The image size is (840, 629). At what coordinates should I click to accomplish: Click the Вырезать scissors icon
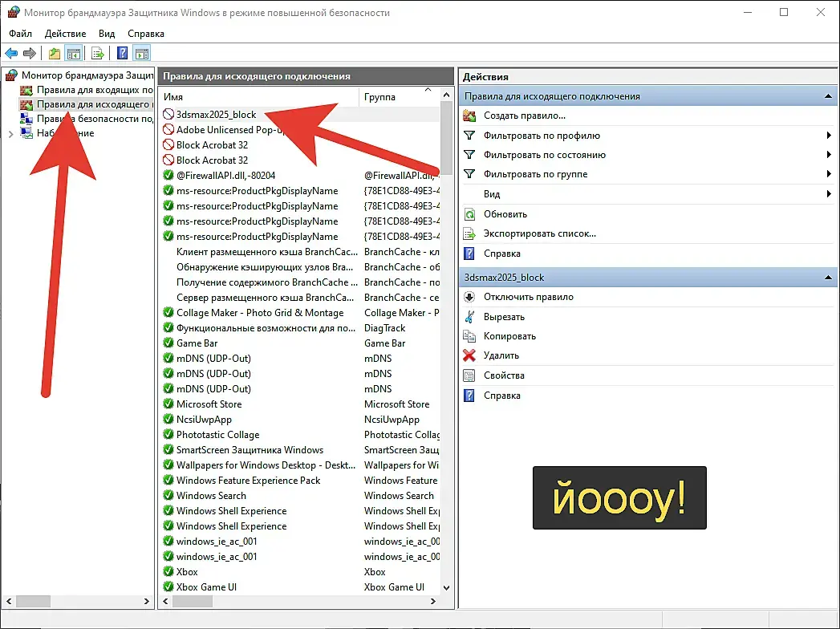point(469,317)
